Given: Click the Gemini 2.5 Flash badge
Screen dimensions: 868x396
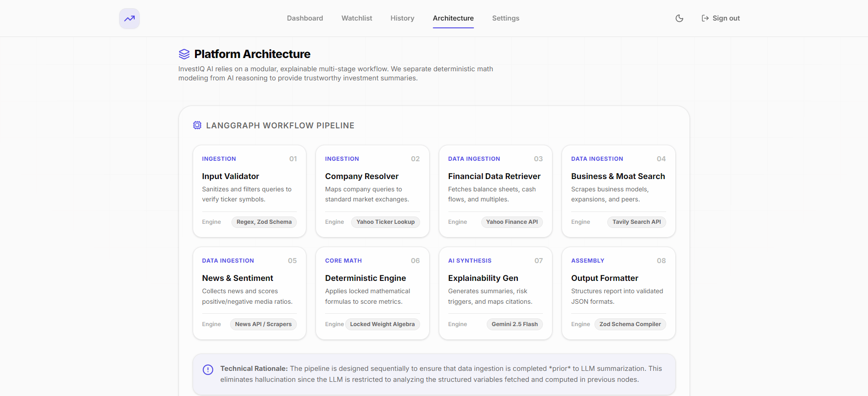Looking at the screenshot, I should (515, 324).
